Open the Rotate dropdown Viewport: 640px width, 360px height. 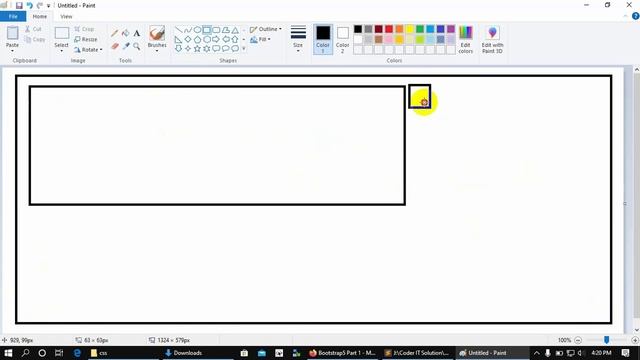89,50
